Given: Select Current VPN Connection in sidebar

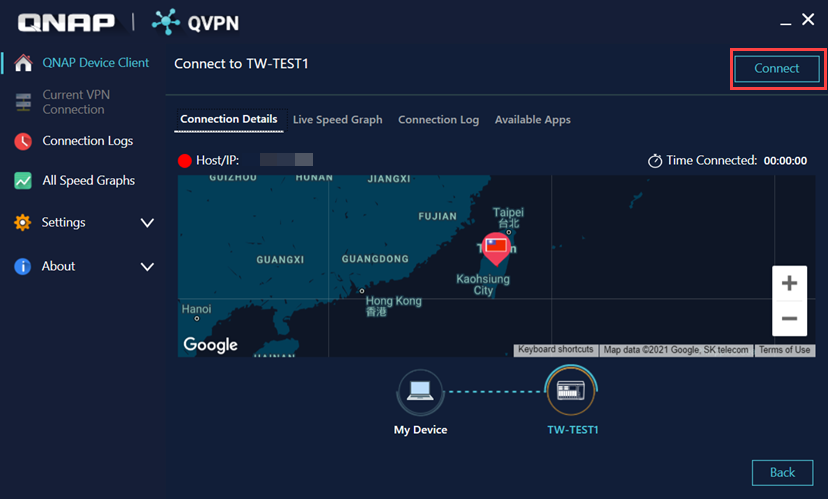Looking at the screenshot, I should (76, 102).
